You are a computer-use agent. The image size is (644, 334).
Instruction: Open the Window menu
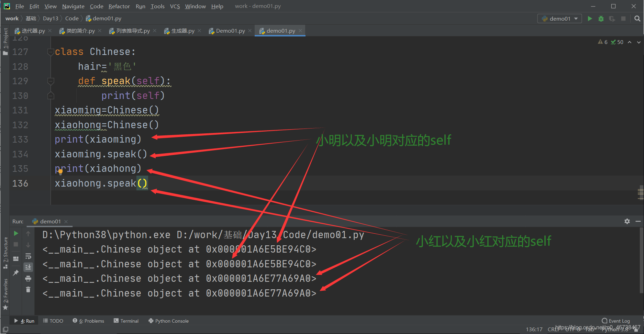coord(195,6)
